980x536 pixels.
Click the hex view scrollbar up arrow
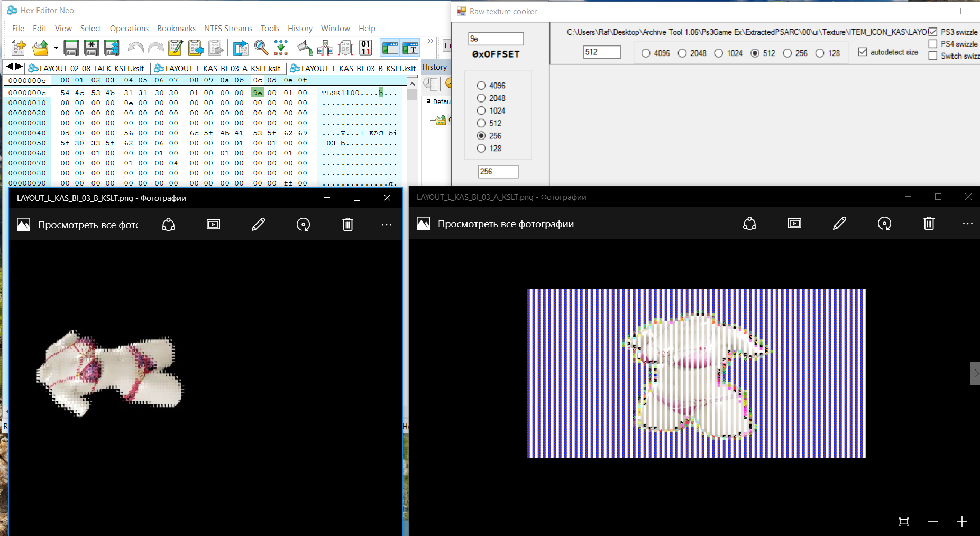412,84
